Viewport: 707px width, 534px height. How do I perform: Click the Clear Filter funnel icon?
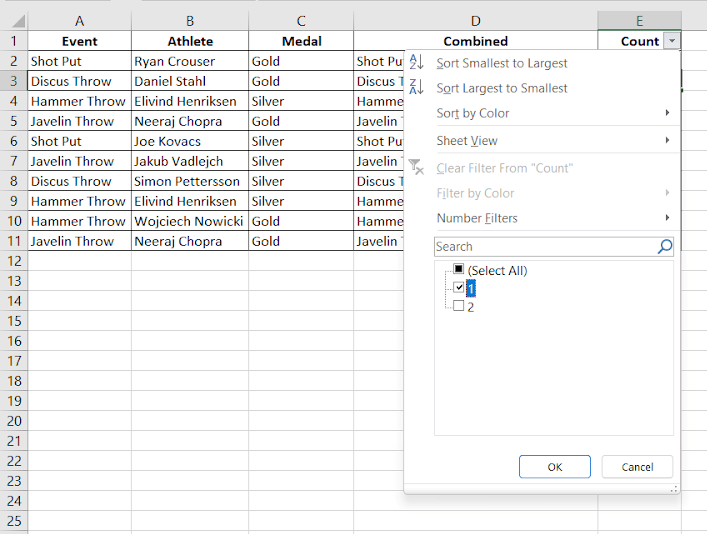[x=416, y=167]
